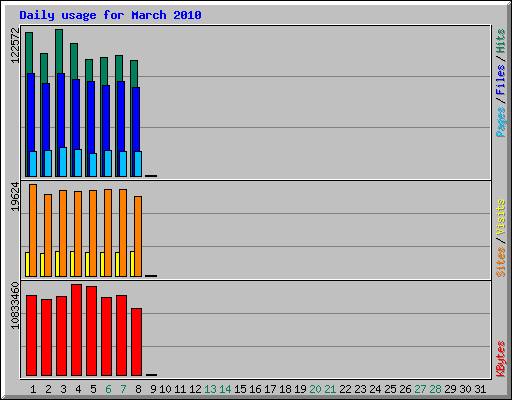Click the blue files bar for day 1
Screen dimensions: 512x400
(x=31, y=112)
